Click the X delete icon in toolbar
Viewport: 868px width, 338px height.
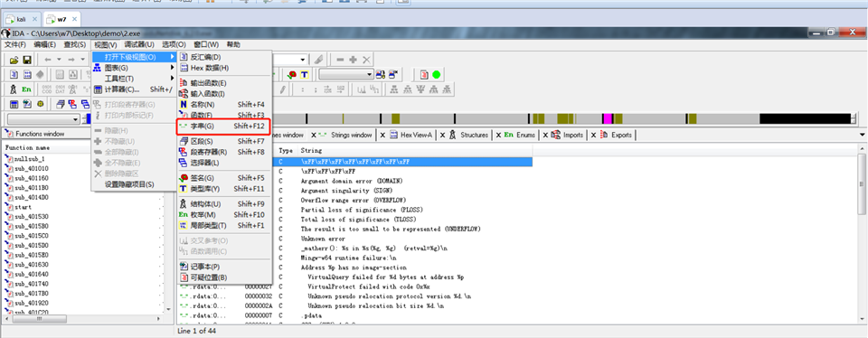(366, 60)
